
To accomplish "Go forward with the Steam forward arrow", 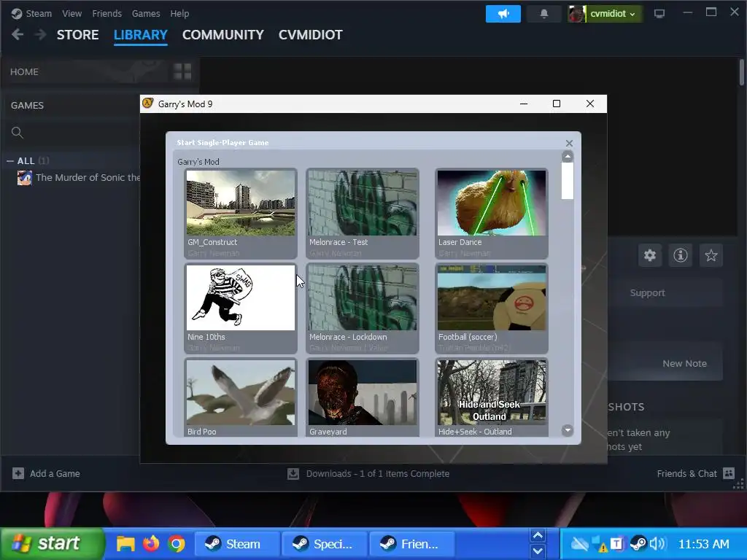I will point(41,34).
